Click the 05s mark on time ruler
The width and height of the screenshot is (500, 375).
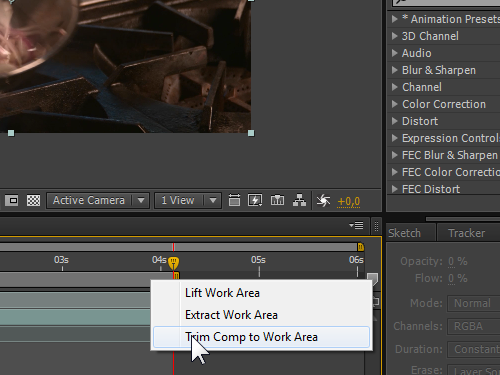coord(258,260)
